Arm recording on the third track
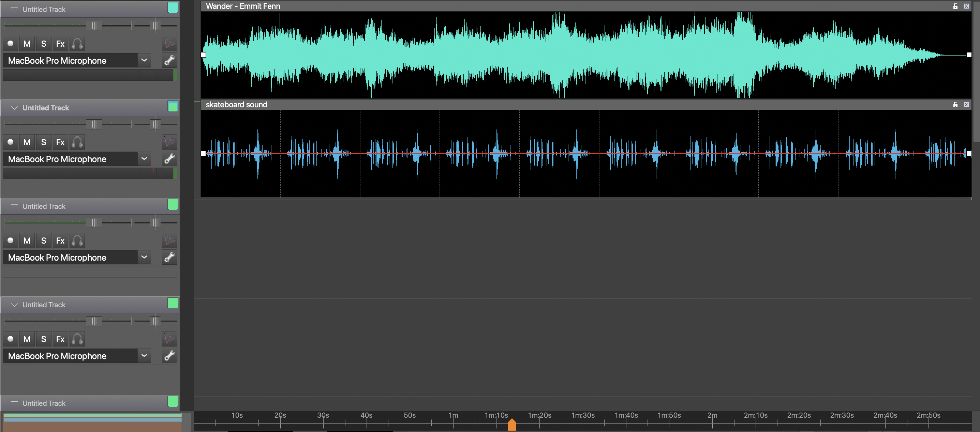The height and width of the screenshot is (432, 980). point(11,241)
